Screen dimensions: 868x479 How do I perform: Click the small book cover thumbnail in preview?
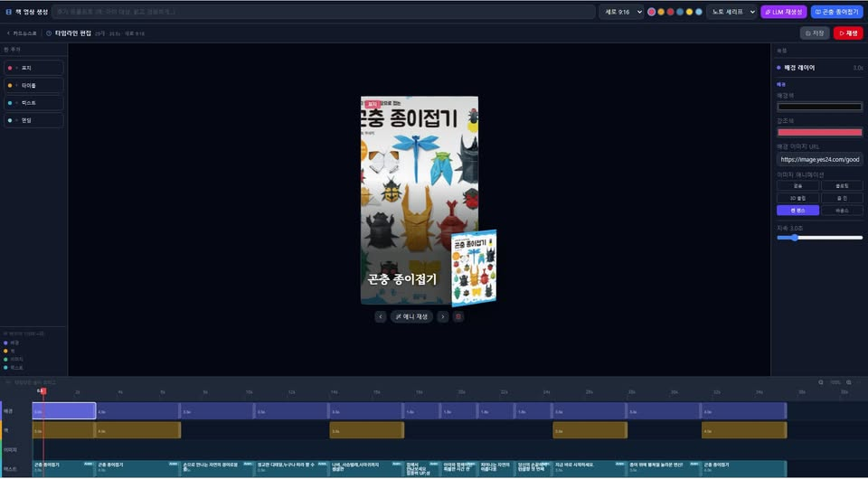point(474,268)
